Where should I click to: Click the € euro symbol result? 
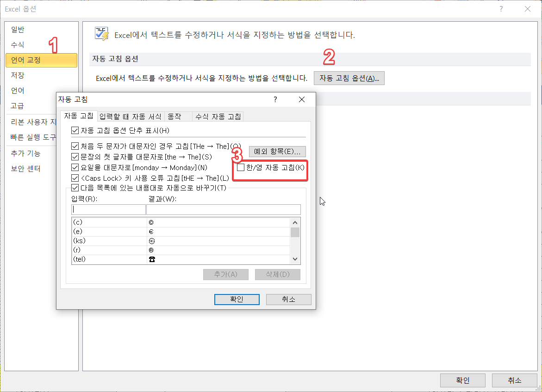pyautogui.click(x=151, y=232)
